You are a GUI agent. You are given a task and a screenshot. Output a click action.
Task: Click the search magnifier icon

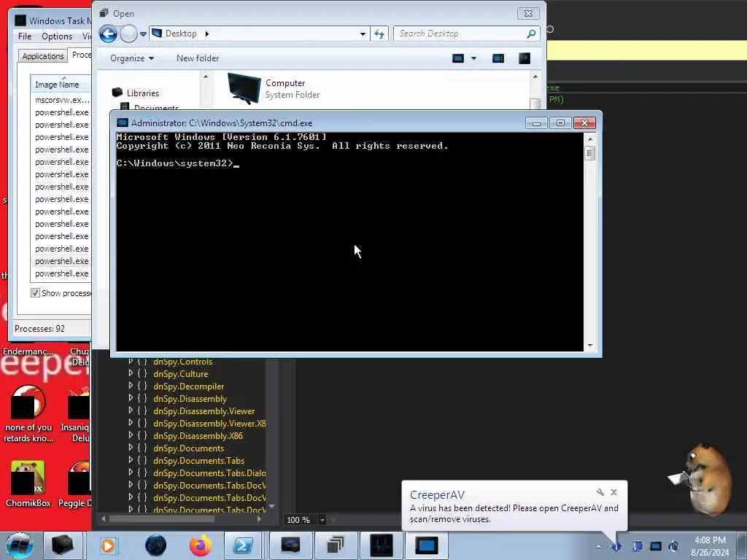pyautogui.click(x=532, y=34)
